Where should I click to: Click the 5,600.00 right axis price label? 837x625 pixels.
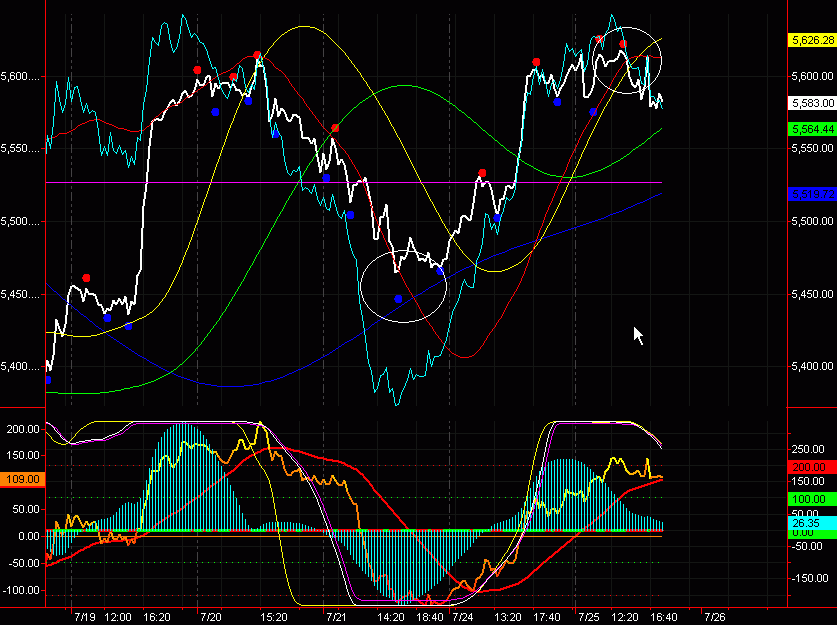coord(812,76)
